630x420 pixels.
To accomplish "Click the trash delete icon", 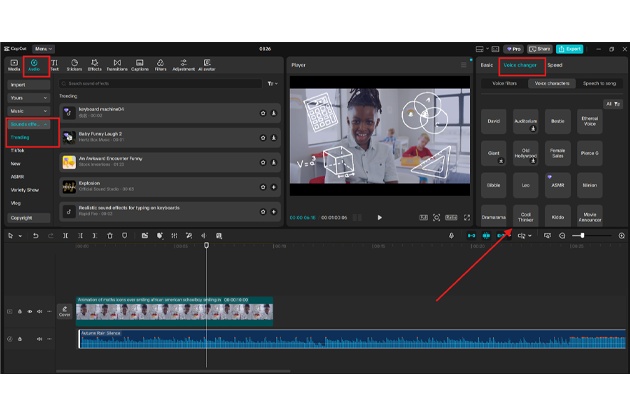I will 110,236.
